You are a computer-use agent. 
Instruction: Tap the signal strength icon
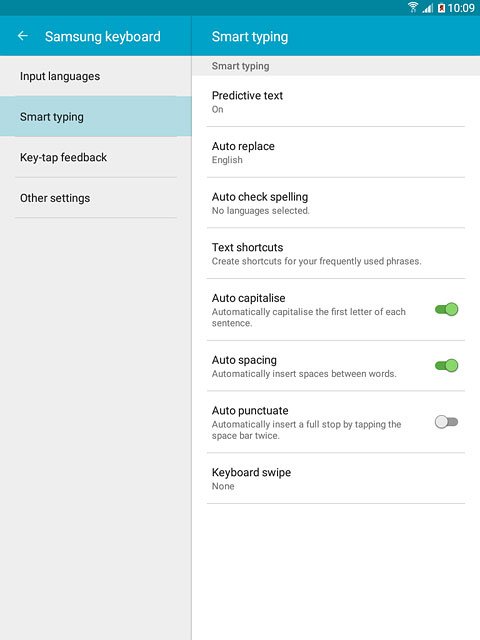coord(427,8)
